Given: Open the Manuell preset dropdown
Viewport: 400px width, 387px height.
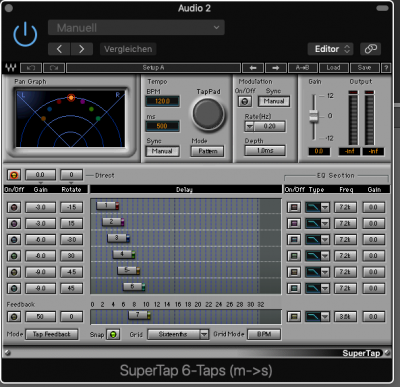Looking at the screenshot, I should click(x=136, y=28).
